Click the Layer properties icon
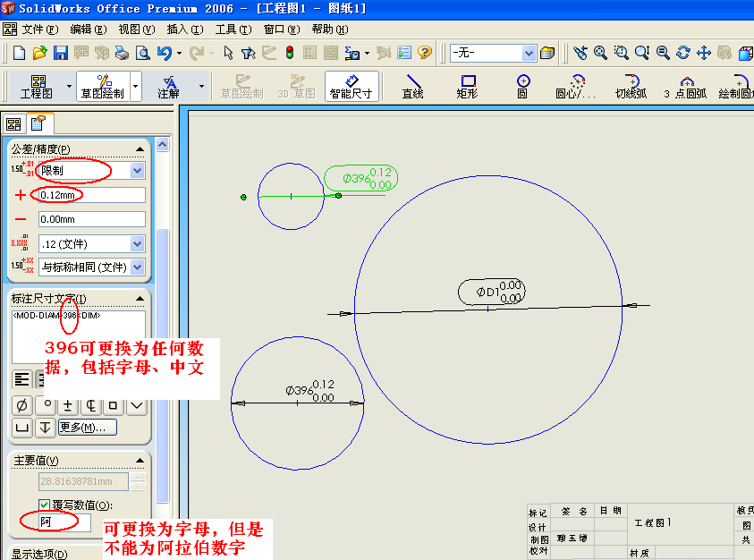The width and height of the screenshot is (754, 560). click(x=547, y=53)
